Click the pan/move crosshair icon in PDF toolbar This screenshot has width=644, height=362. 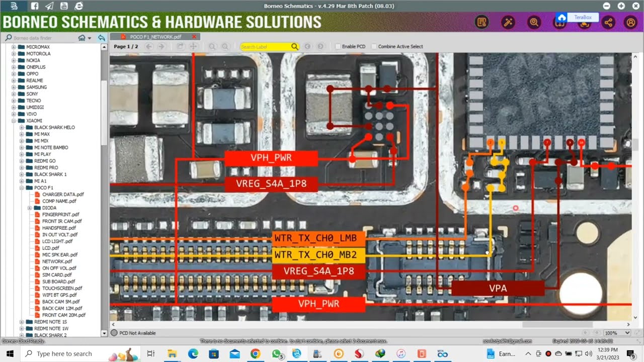193,46
